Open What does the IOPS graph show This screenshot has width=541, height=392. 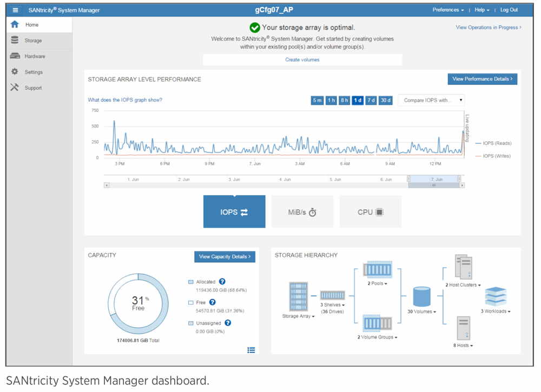pyautogui.click(x=125, y=100)
